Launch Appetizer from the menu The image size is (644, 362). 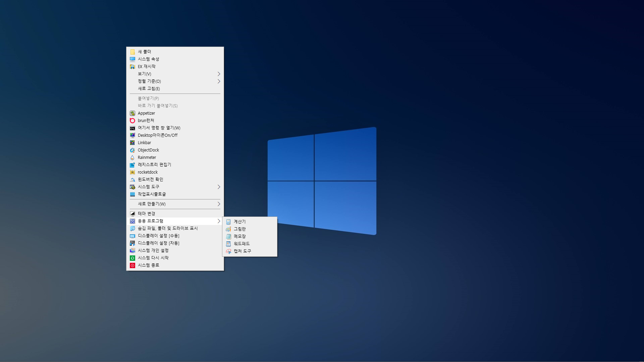coord(175,113)
